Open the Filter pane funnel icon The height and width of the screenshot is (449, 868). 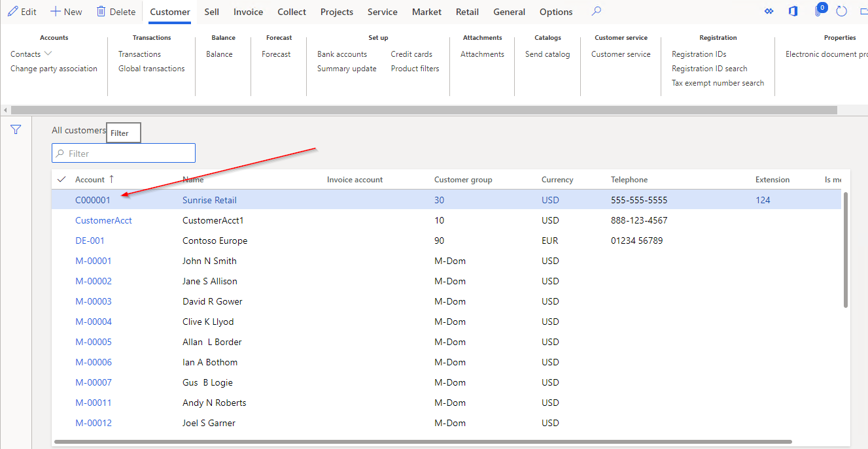(16, 129)
